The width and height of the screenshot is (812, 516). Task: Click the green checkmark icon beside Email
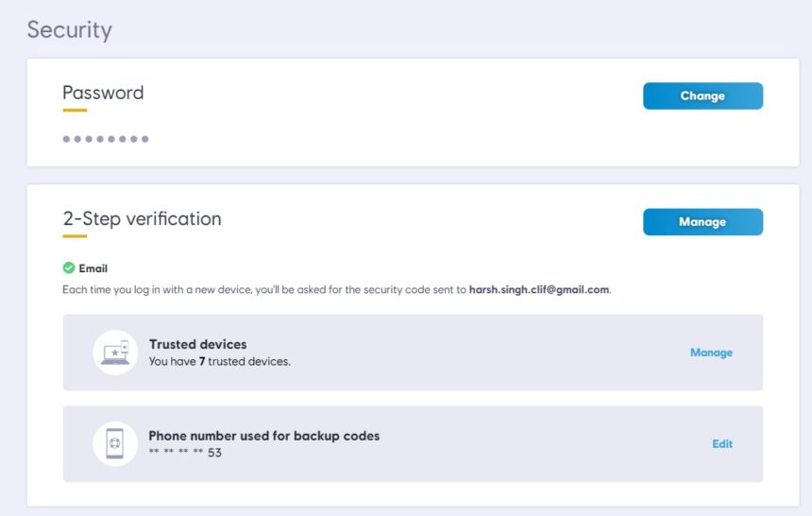[x=69, y=268]
